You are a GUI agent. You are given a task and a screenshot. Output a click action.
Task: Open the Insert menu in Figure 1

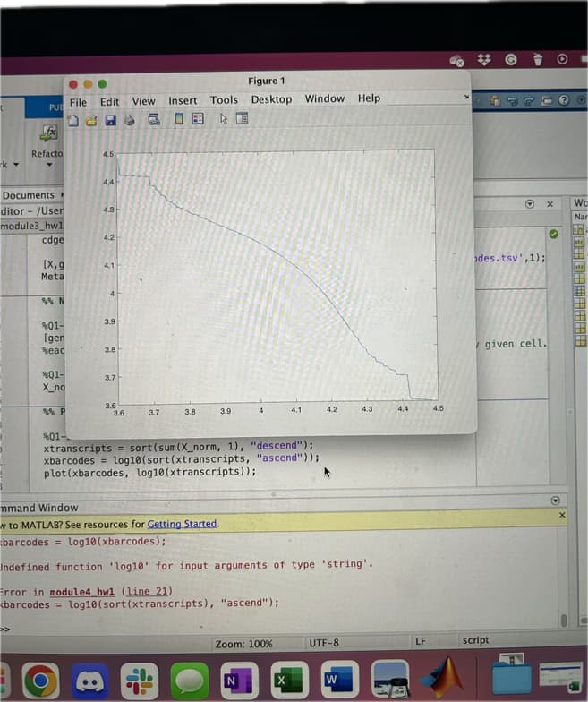point(183,100)
